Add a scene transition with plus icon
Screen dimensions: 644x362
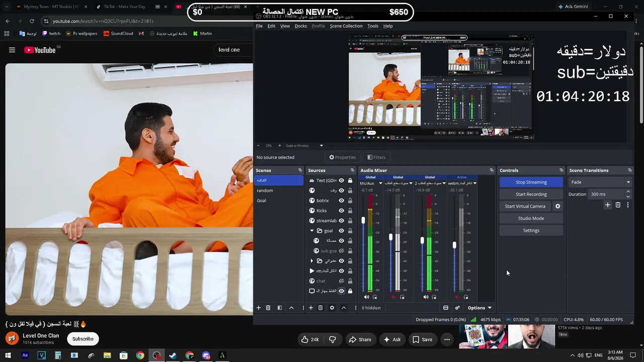coord(608,205)
